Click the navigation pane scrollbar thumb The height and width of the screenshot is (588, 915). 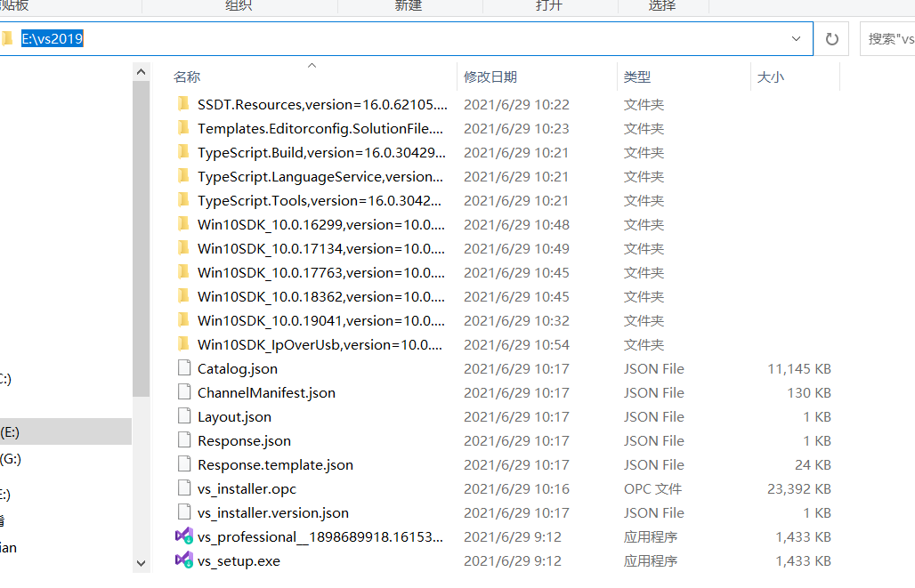coord(141,238)
